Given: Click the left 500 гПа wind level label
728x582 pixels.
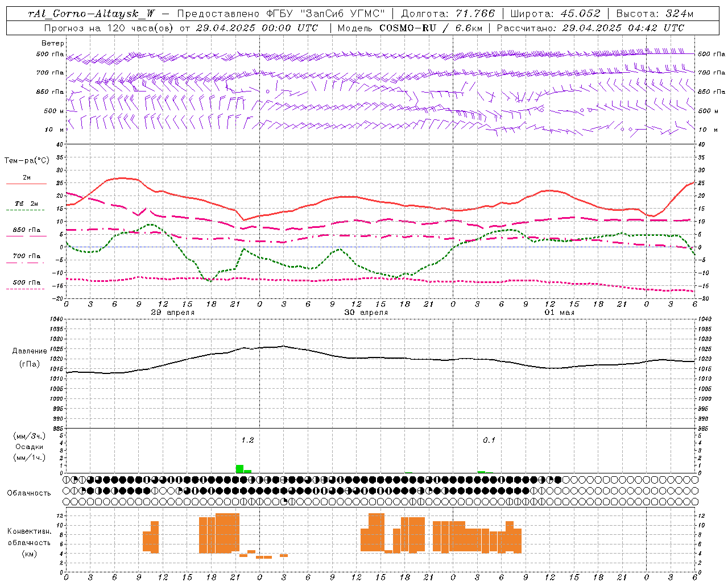Looking at the screenshot, I should point(49,55).
